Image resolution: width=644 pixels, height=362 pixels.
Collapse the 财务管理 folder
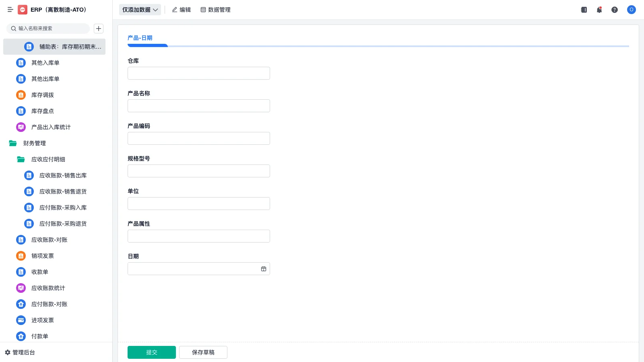coord(13,143)
